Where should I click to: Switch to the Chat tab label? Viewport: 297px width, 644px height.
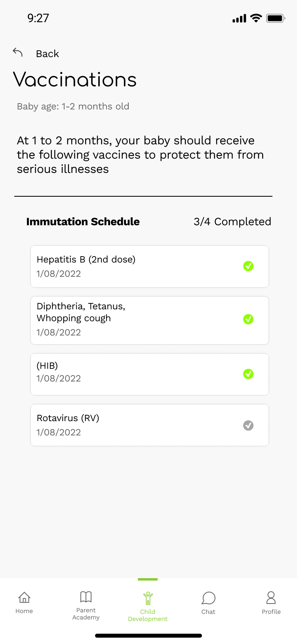tap(208, 612)
